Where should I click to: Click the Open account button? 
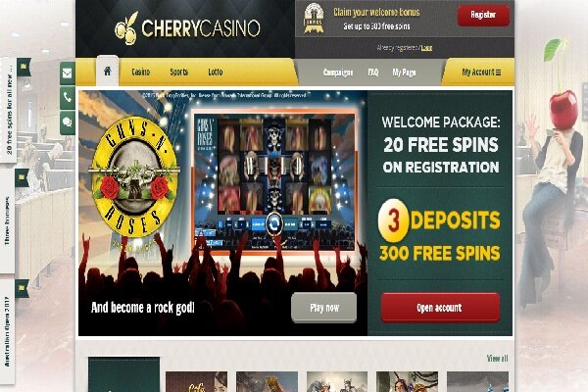(440, 308)
